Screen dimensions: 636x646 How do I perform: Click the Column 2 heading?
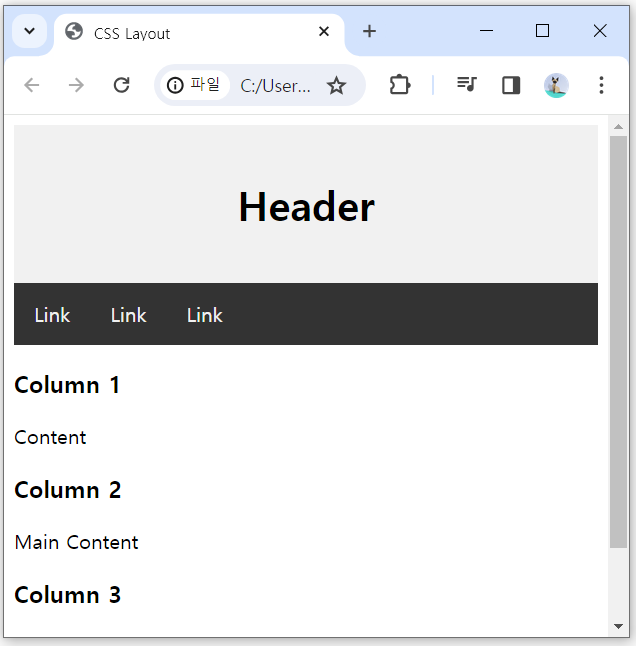68,490
